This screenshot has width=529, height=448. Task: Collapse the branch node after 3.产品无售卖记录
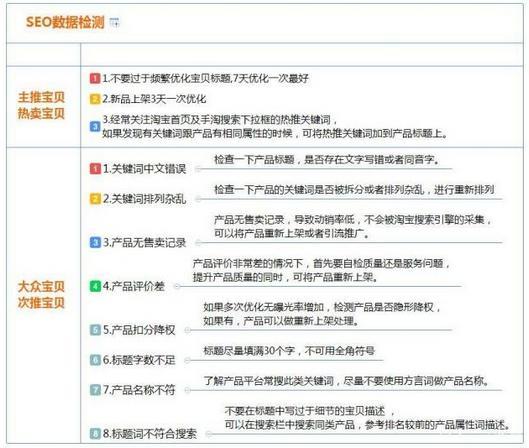point(198,242)
